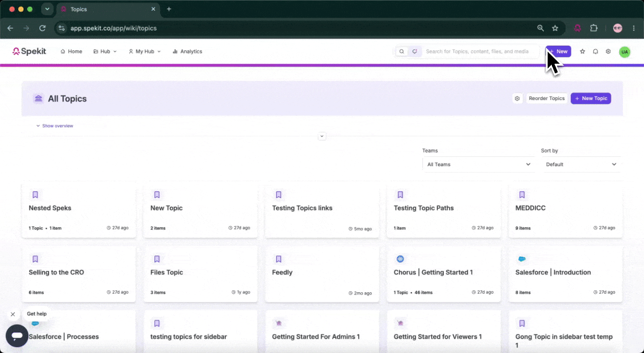644x353 pixels.
Task: Click bookmark icon on Gong Topic card
Action: tap(522, 323)
